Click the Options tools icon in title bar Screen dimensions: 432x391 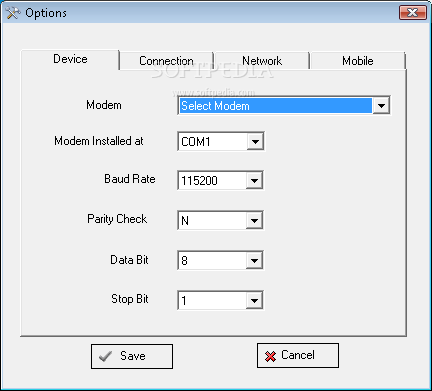click(x=13, y=13)
